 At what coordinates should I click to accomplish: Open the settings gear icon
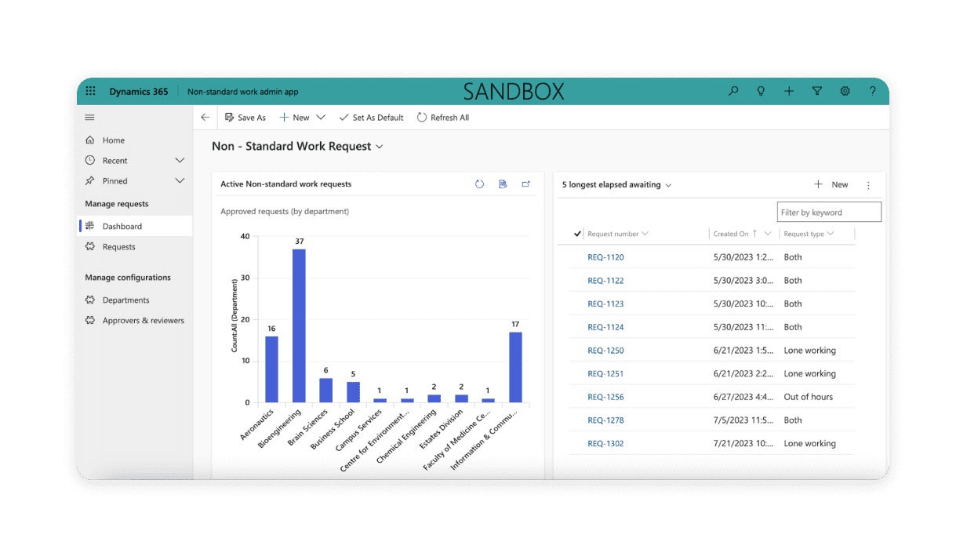[x=845, y=91]
